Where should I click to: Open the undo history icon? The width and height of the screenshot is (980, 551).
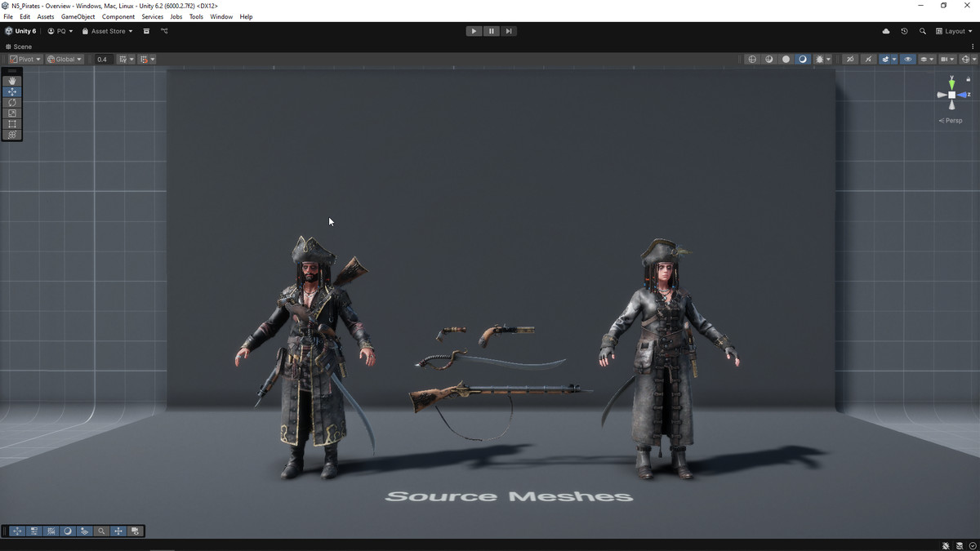(904, 31)
